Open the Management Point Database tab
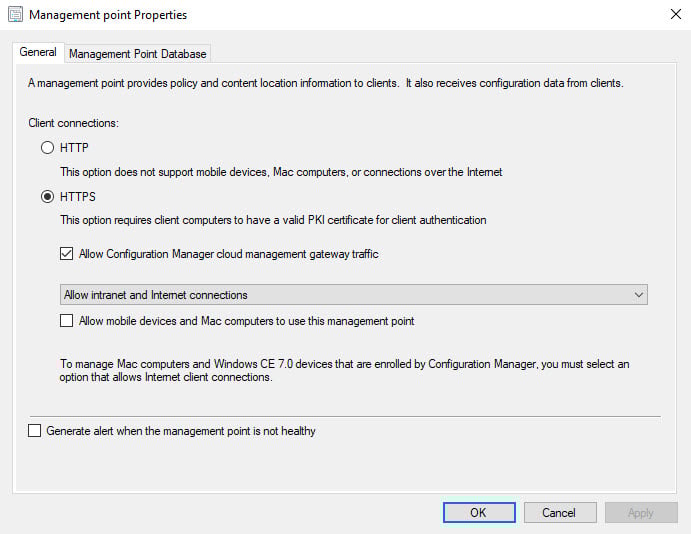The width and height of the screenshot is (691, 534). click(137, 54)
